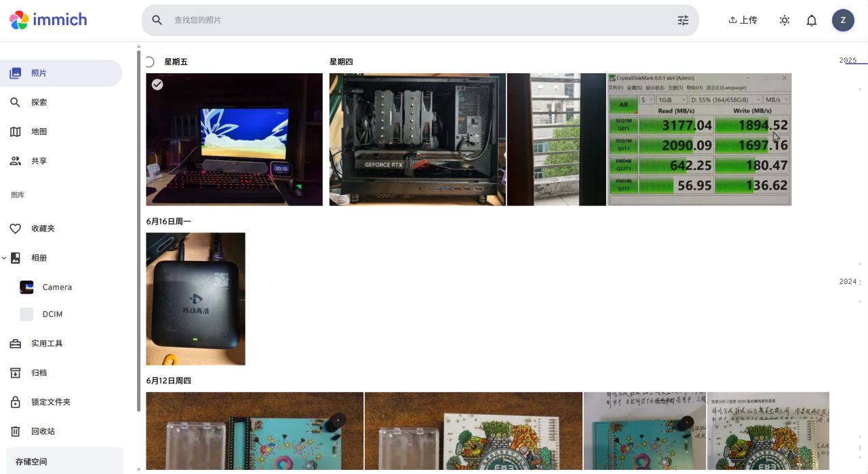
Task: Go to 共享 sharing page
Action: click(x=61, y=161)
